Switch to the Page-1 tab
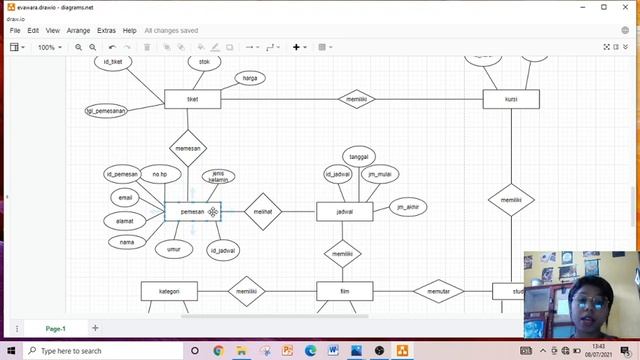This screenshot has width=640, height=360. (x=56, y=329)
